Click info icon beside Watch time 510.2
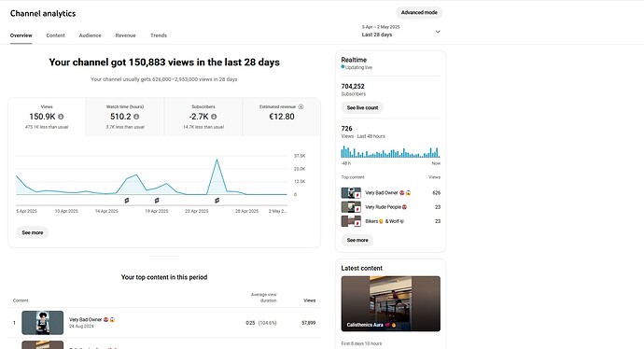The image size is (644, 349). (x=136, y=117)
